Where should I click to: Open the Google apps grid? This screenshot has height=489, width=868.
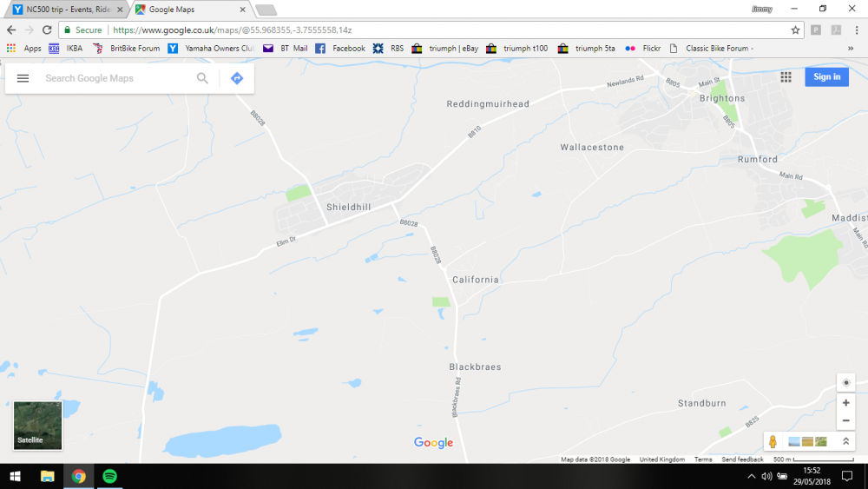[786, 77]
